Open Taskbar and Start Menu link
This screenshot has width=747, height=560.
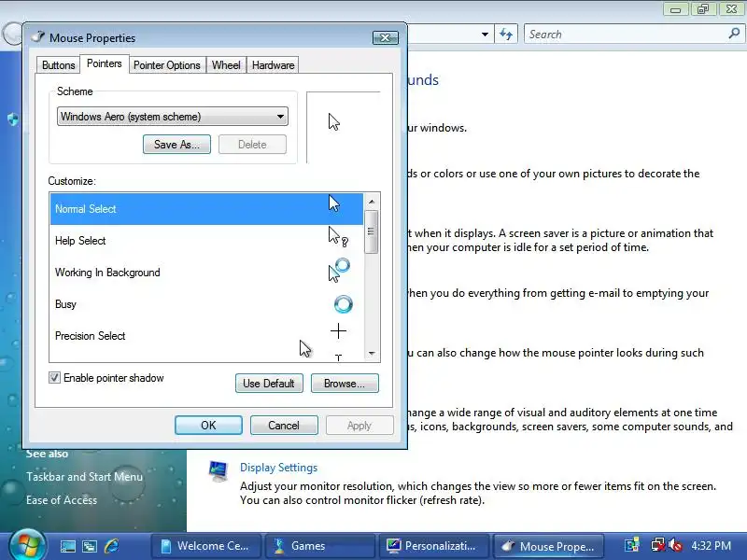point(84,477)
